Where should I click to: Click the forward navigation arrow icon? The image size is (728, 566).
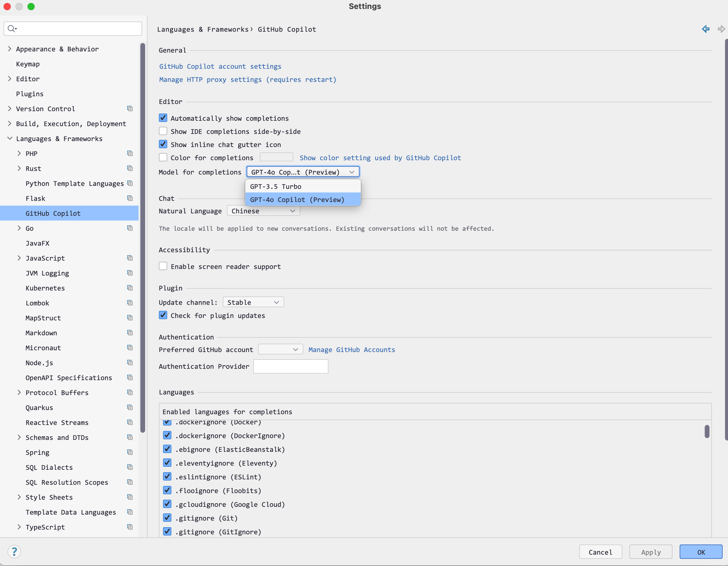(x=721, y=29)
